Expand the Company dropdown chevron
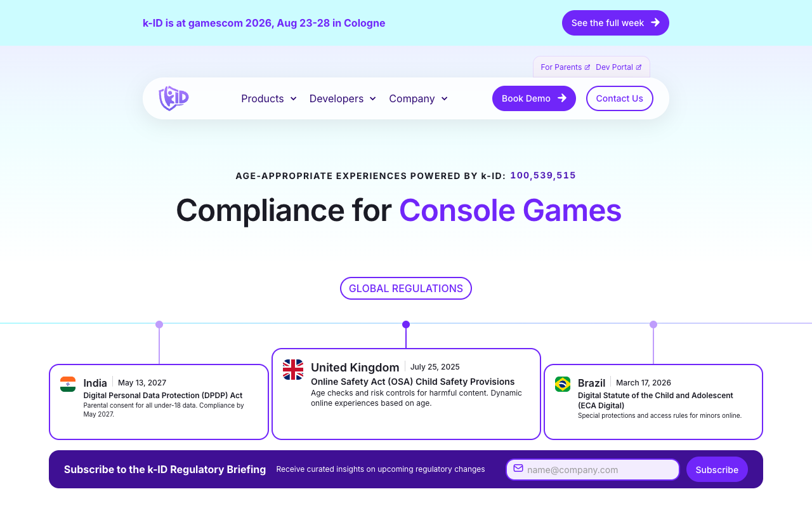Image resolution: width=812 pixels, height=508 pixels. [x=445, y=98]
